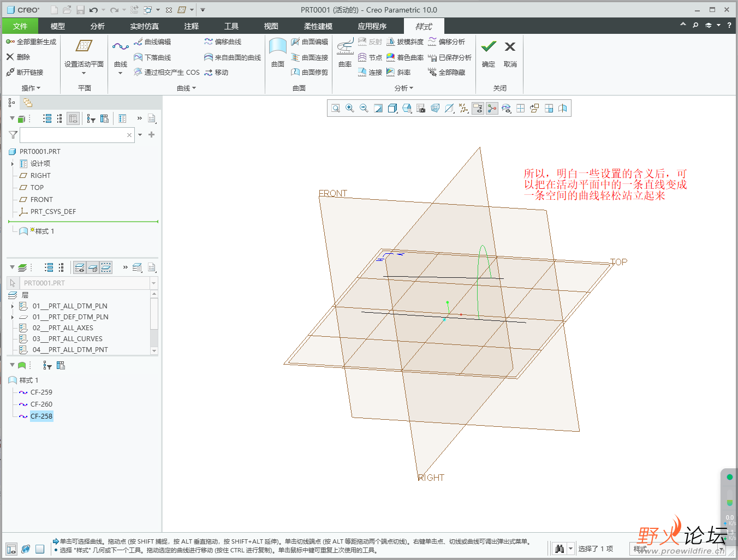Open the 文件 file menu
This screenshot has width=738, height=560.
point(20,26)
